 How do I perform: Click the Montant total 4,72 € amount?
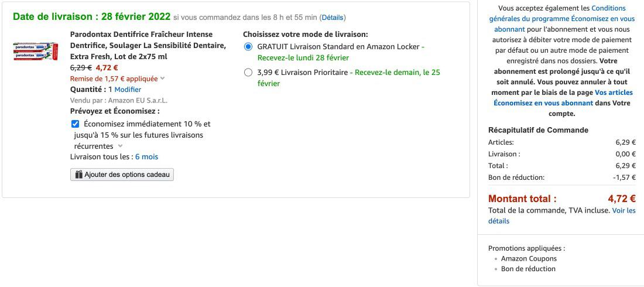622,199
